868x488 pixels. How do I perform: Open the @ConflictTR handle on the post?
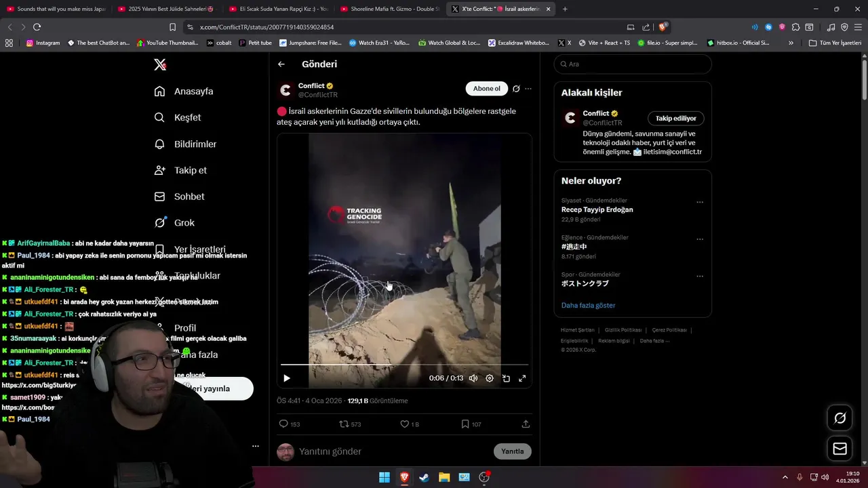click(318, 95)
